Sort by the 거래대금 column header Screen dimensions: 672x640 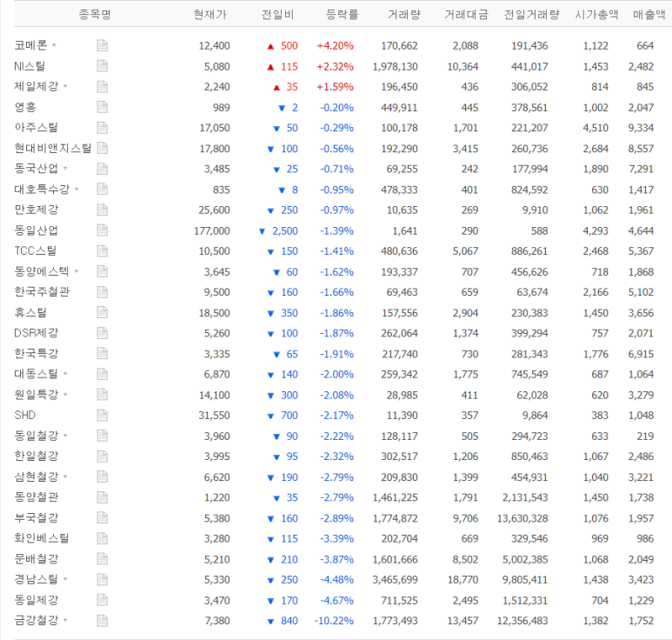(x=466, y=15)
